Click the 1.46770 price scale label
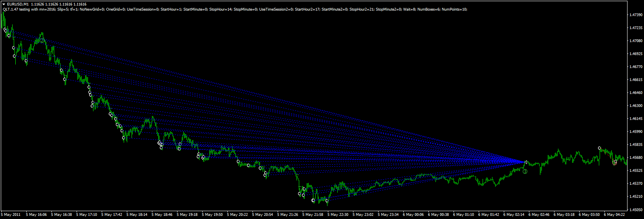 [636, 67]
